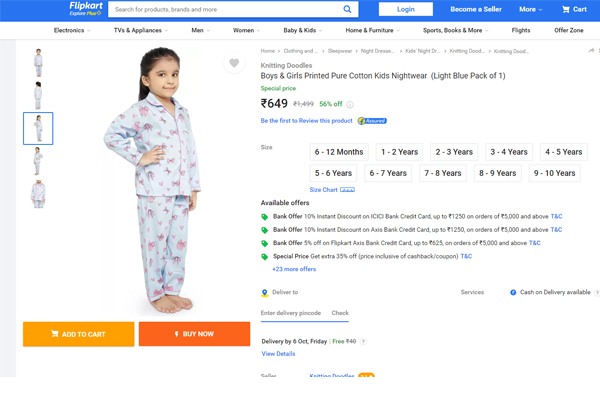Click the Flipkart Assured badge

click(372, 121)
